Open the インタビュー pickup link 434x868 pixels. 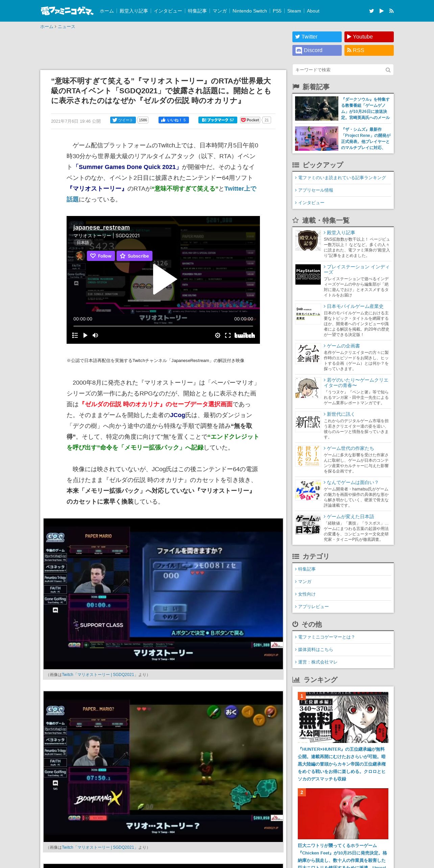pyautogui.click(x=311, y=203)
